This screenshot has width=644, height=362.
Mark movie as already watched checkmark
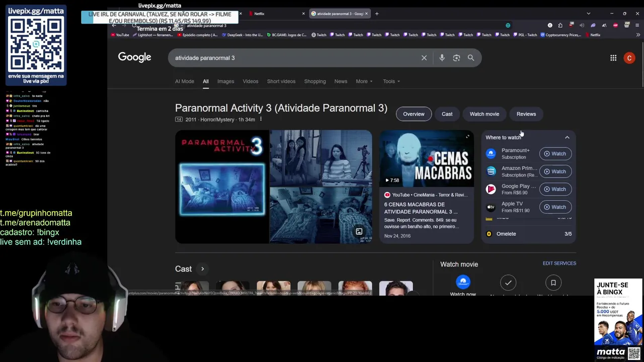[x=508, y=283]
